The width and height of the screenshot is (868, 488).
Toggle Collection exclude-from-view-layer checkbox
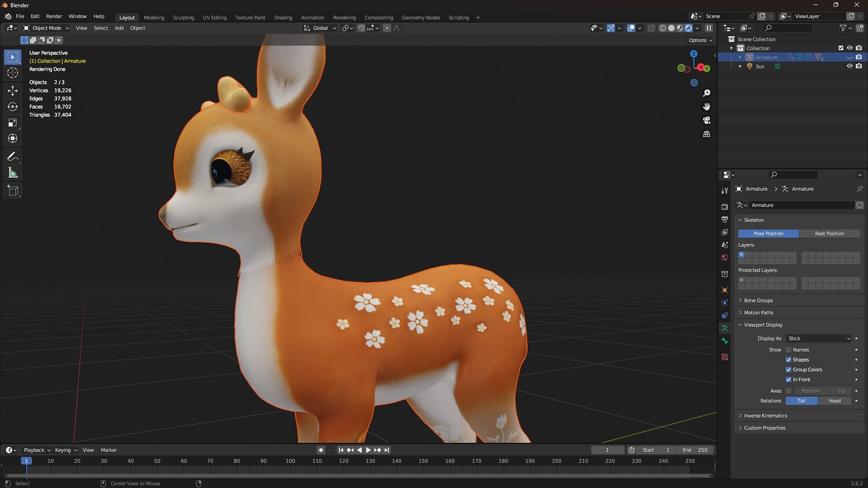[x=841, y=48]
